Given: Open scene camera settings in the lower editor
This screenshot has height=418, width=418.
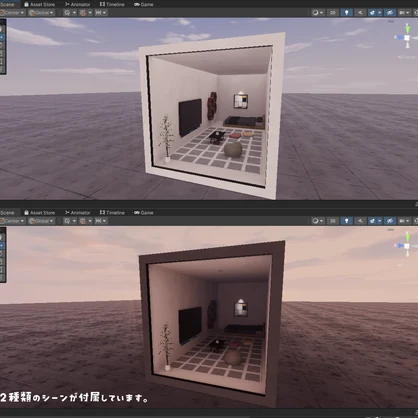Looking at the screenshot, I should (402, 221).
